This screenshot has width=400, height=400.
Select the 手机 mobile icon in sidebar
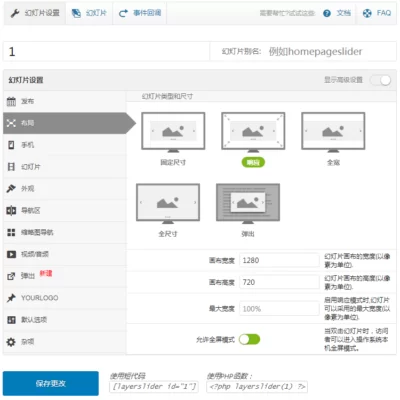pyautogui.click(x=11, y=145)
